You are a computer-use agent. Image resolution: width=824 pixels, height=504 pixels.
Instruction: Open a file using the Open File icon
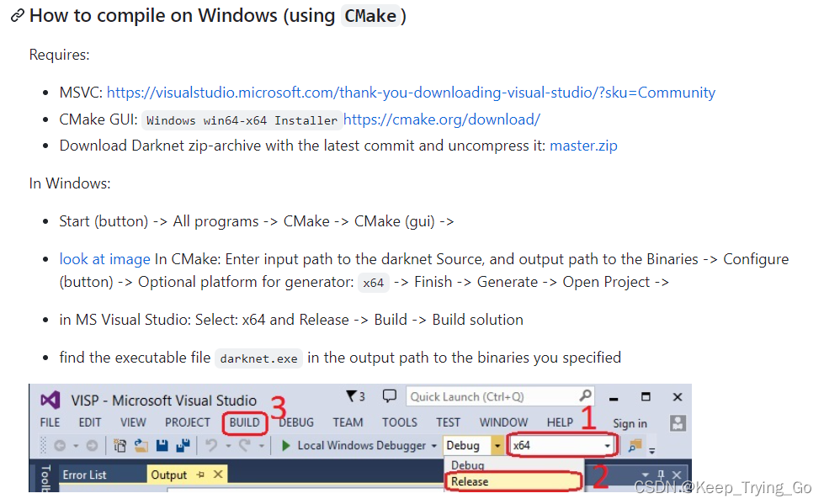(x=140, y=445)
